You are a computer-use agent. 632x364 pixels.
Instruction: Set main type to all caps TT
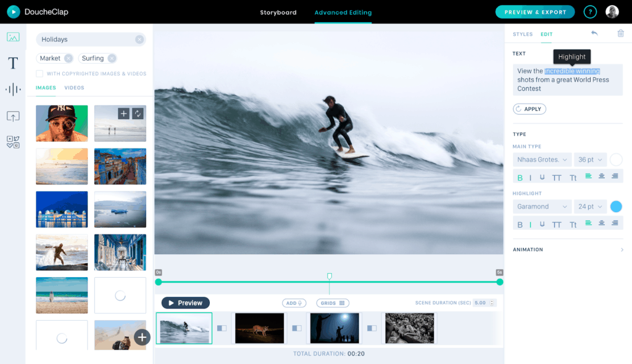coord(557,178)
